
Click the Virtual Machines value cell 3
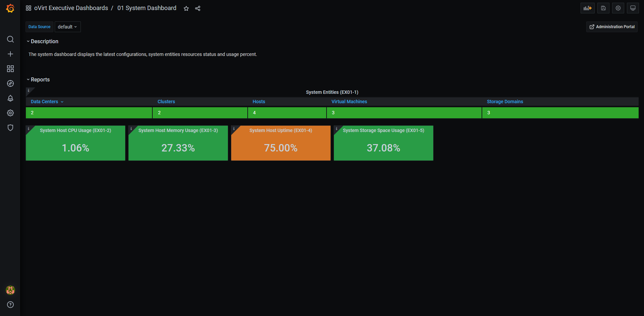point(404,113)
